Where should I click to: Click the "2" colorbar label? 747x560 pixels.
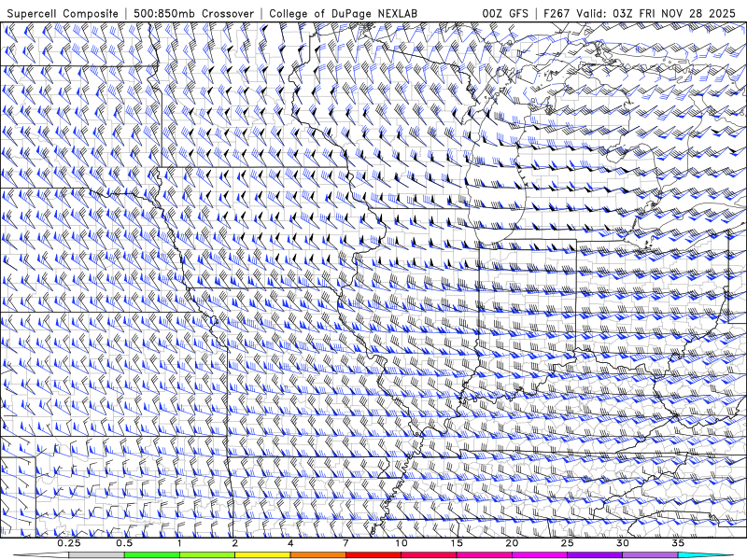tap(235, 543)
